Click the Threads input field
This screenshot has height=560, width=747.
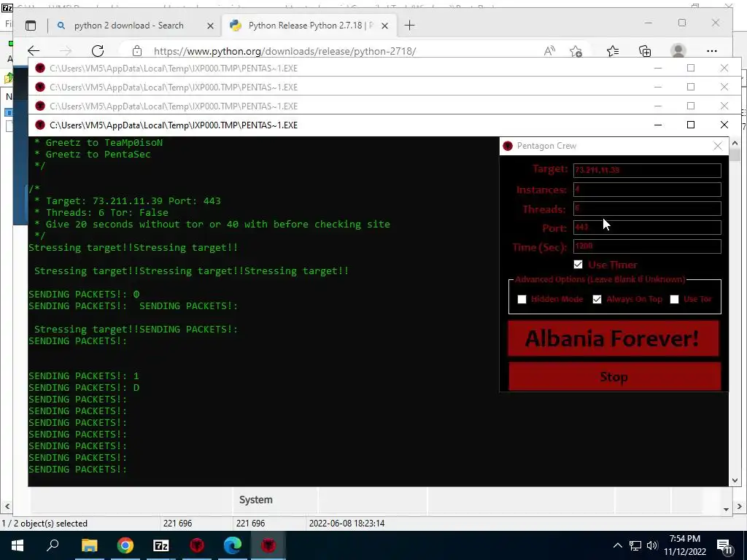pyautogui.click(x=647, y=208)
